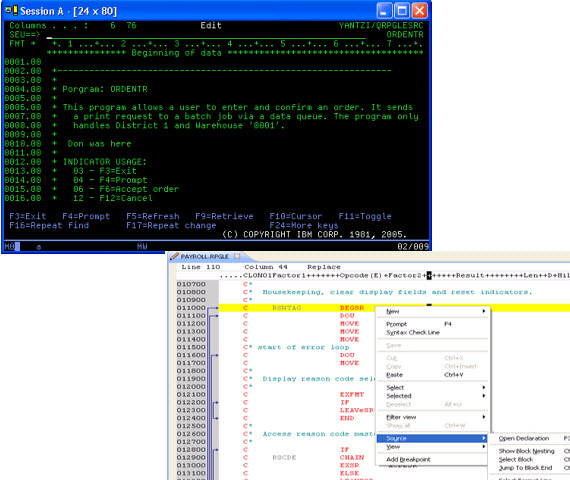Click sequence number 0016.00 in SEU
This screenshot has height=480, width=570.
[x=23, y=198]
